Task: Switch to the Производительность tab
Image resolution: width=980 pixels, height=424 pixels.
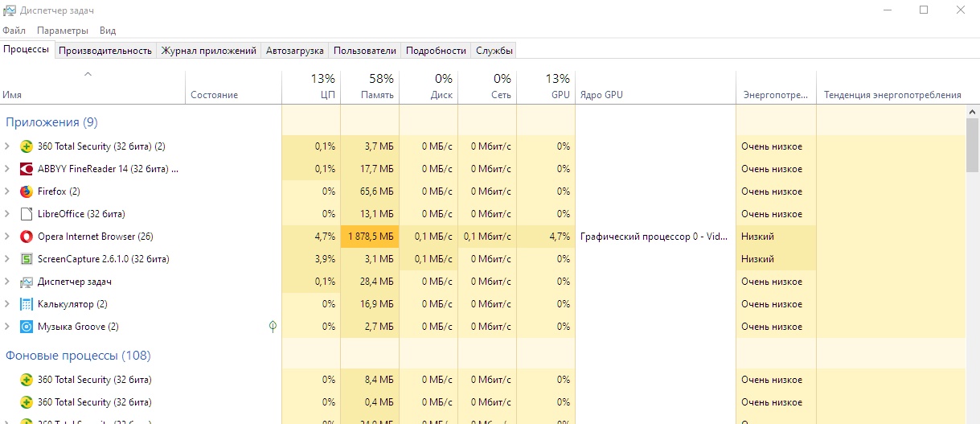Action: [x=105, y=50]
